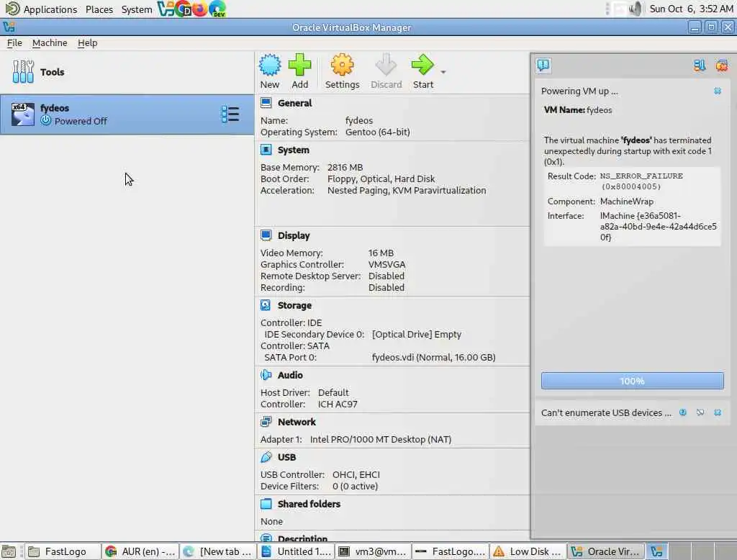Click the Audio speaker icon
This screenshot has width=737, height=560.
tap(266, 375)
